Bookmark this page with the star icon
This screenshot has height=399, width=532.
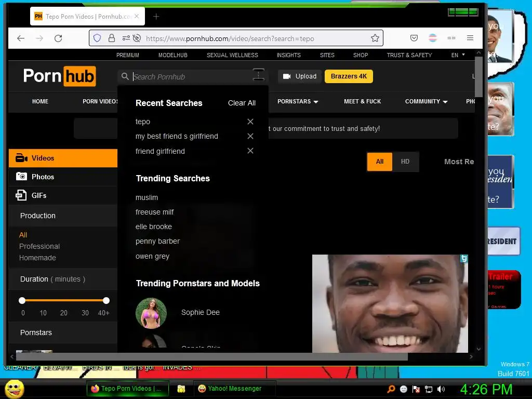tap(375, 38)
